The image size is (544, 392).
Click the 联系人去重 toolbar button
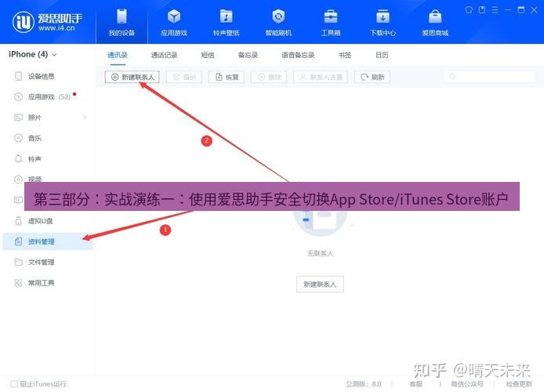(321, 77)
